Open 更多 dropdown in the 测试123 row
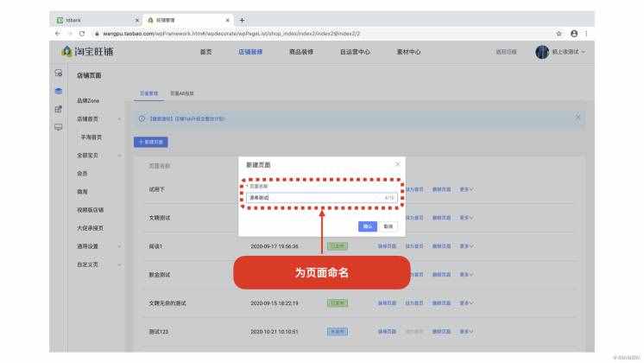The height and width of the screenshot is (363, 644). 466,331
